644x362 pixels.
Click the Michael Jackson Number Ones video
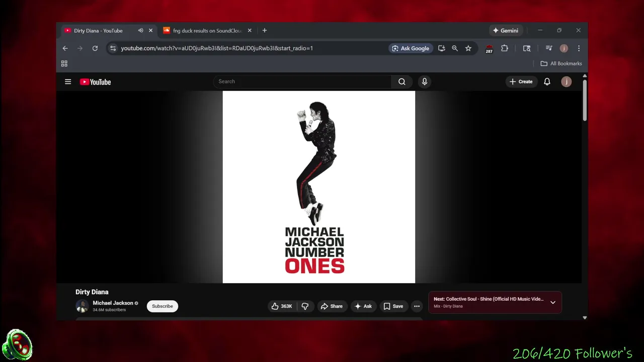point(319,187)
